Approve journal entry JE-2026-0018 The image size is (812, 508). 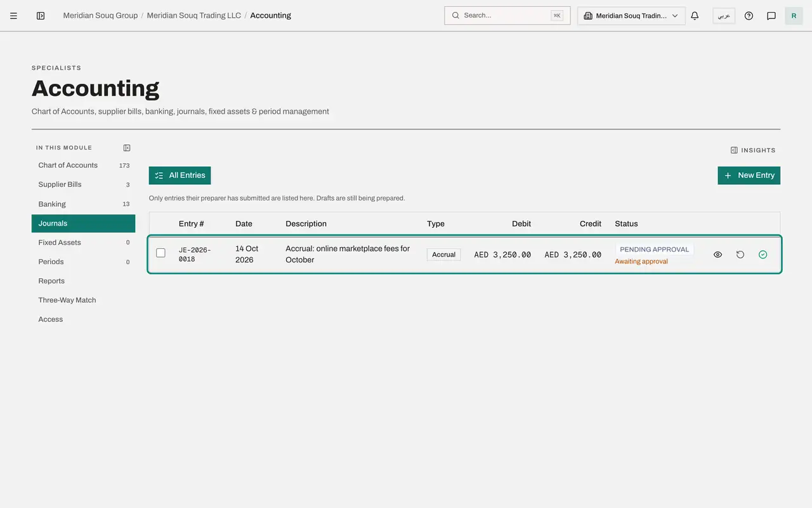coord(763,255)
